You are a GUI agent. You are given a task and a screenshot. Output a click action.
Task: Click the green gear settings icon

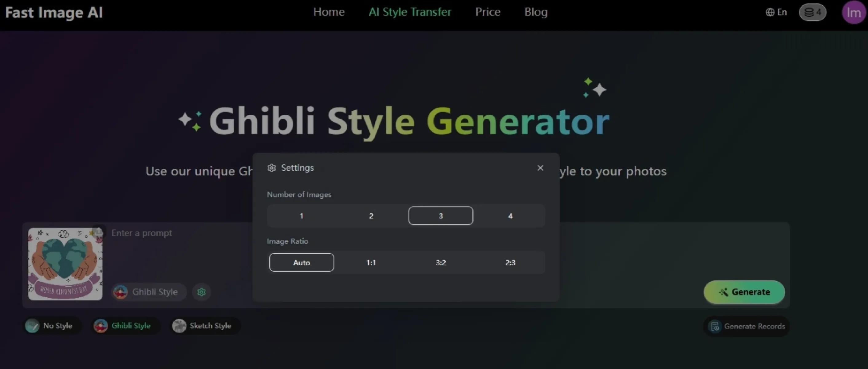point(201,292)
